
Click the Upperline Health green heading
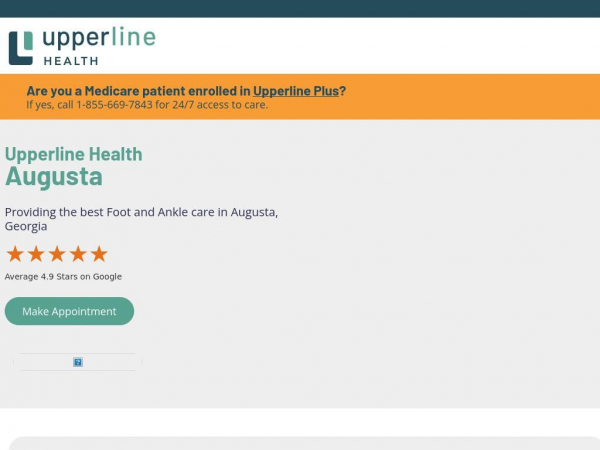tap(73, 154)
